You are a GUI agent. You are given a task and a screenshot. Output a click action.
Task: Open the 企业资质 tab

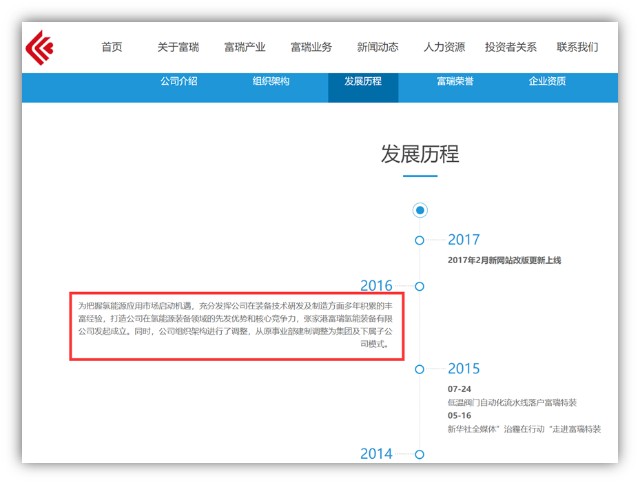[547, 81]
